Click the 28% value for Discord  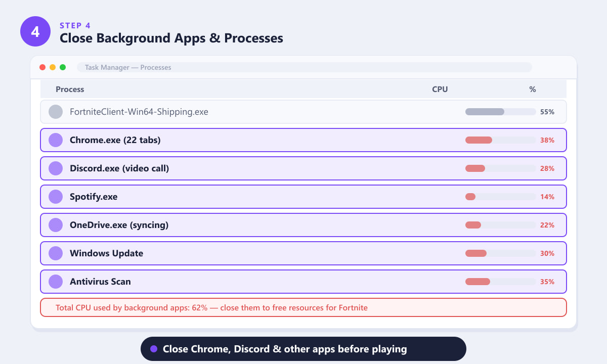[547, 168]
